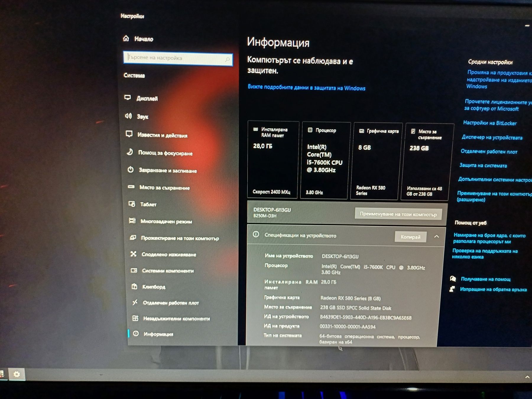Screen dimensions: 532x399
Task: Click the Начало label in the sidebar
Action: point(144,39)
